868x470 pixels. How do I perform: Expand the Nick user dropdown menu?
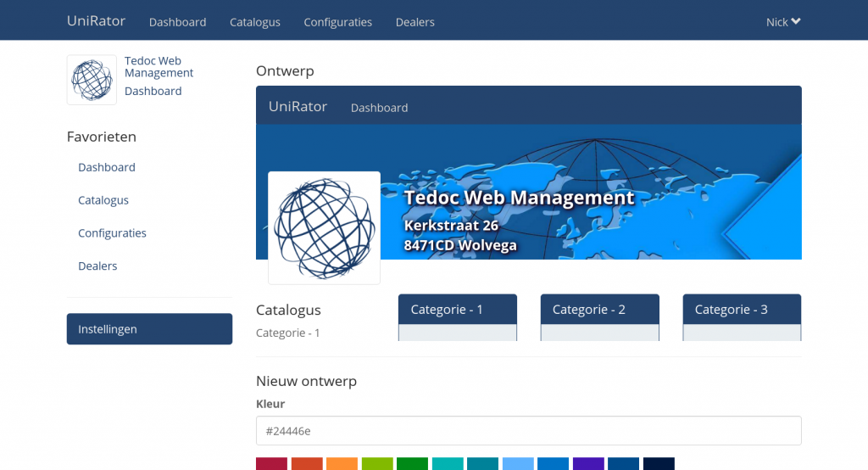tap(783, 22)
